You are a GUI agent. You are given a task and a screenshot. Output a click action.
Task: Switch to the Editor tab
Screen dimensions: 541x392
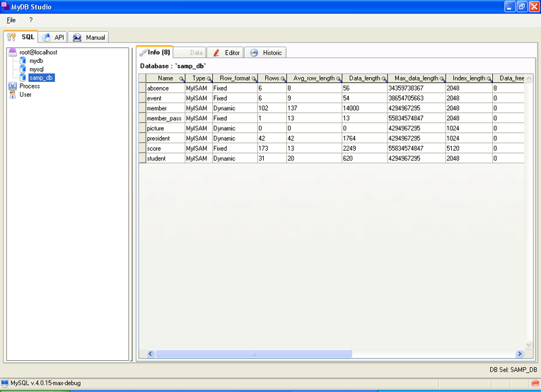pos(225,53)
